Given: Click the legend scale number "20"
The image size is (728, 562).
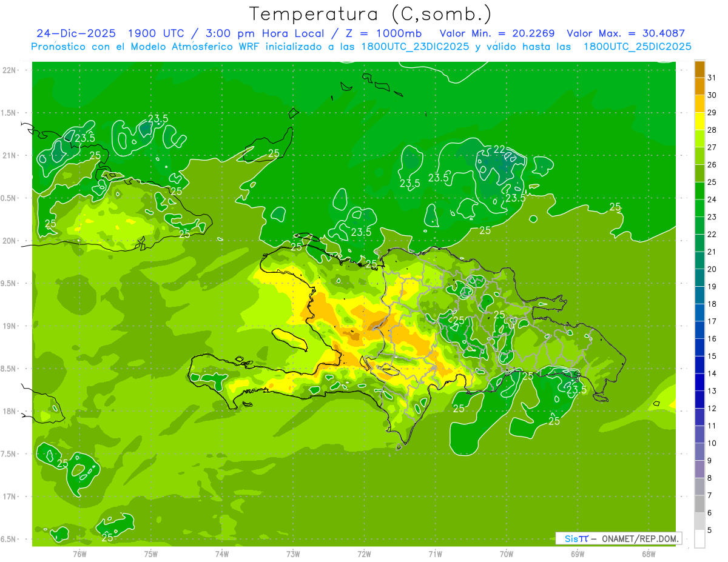Looking at the screenshot, I should click(x=712, y=269).
